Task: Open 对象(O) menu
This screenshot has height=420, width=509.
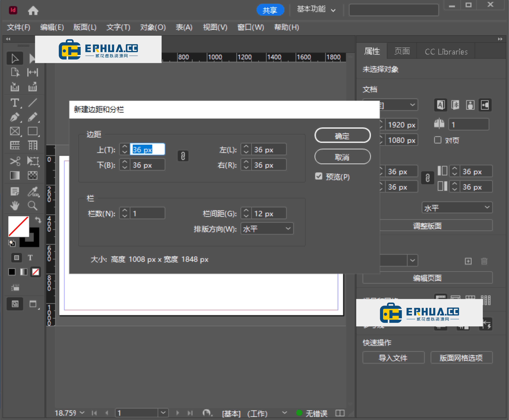Action: point(153,27)
